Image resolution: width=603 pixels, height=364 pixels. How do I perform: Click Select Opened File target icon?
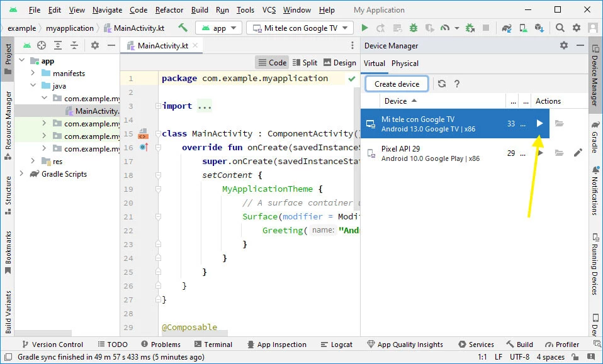tap(42, 46)
